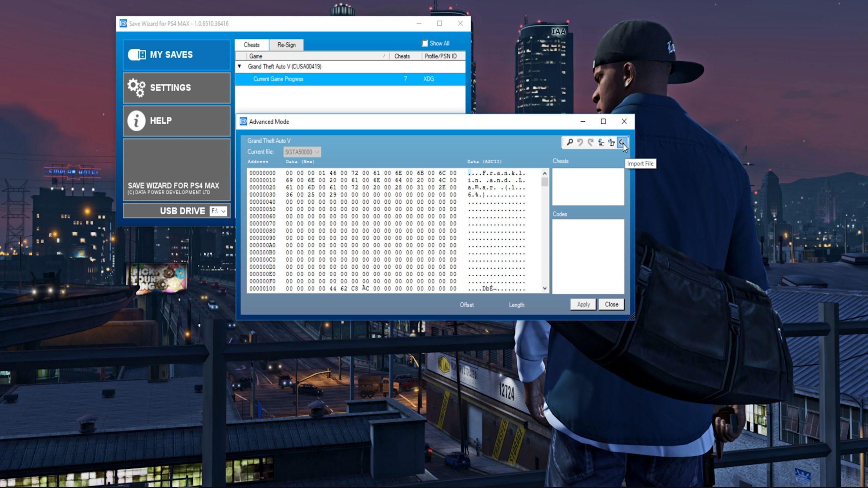Click the copy/duplicate icon in toolbar
This screenshot has width=868, height=488.
click(610, 142)
